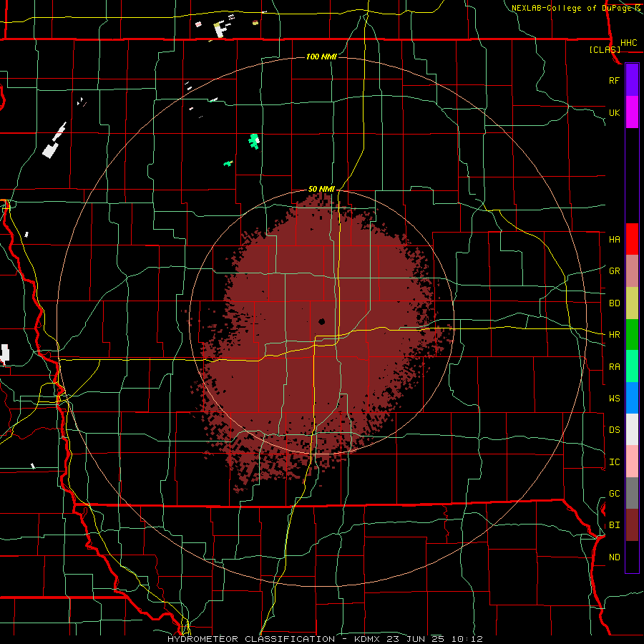Click the green rain echo north of the radar
The width and height of the screenshot is (644, 644).
[x=255, y=141]
